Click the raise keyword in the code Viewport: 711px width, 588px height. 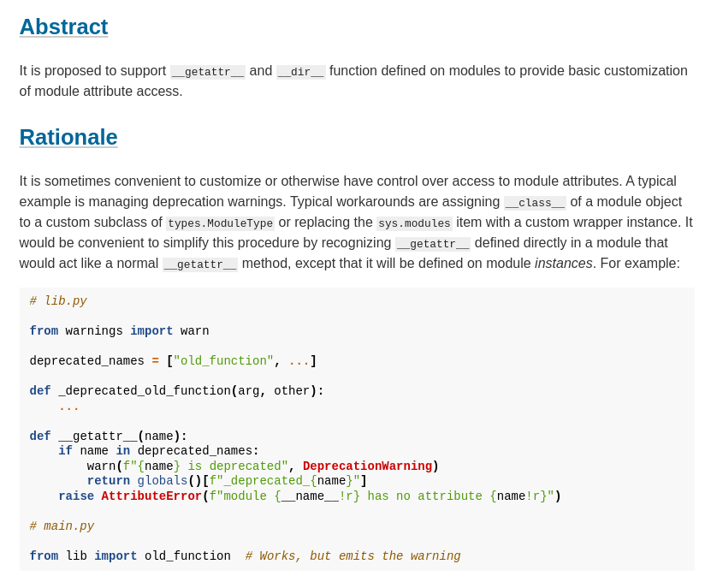(x=76, y=496)
